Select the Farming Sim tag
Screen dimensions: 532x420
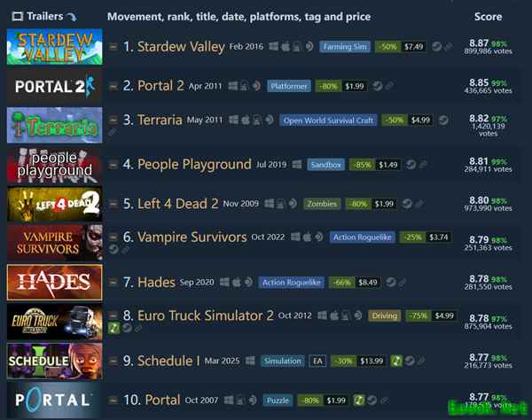pyautogui.click(x=345, y=46)
